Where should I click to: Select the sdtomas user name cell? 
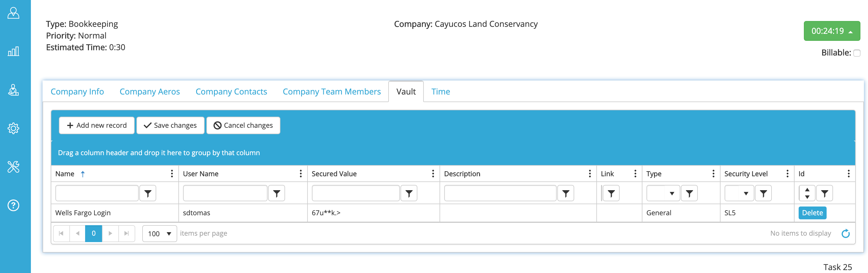click(x=243, y=213)
